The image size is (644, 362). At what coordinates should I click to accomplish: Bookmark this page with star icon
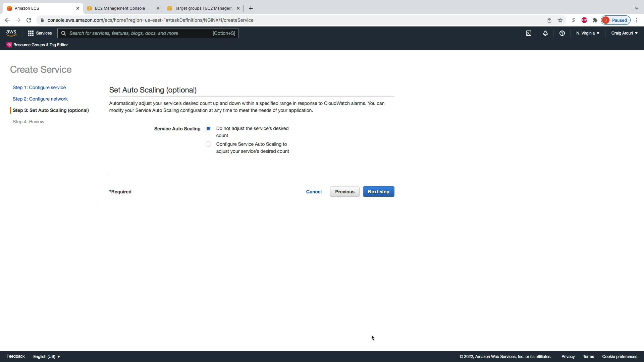pyautogui.click(x=560, y=20)
